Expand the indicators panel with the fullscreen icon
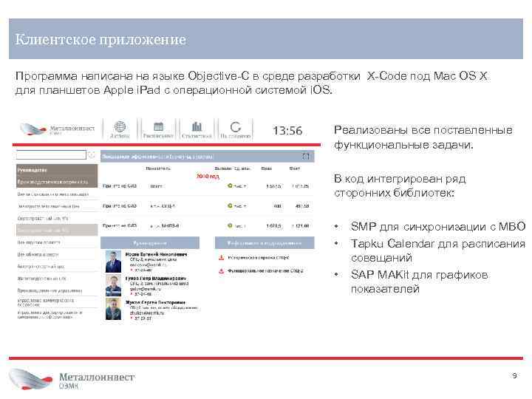Image resolution: width=532 pixels, height=399 pixels. click(x=306, y=157)
